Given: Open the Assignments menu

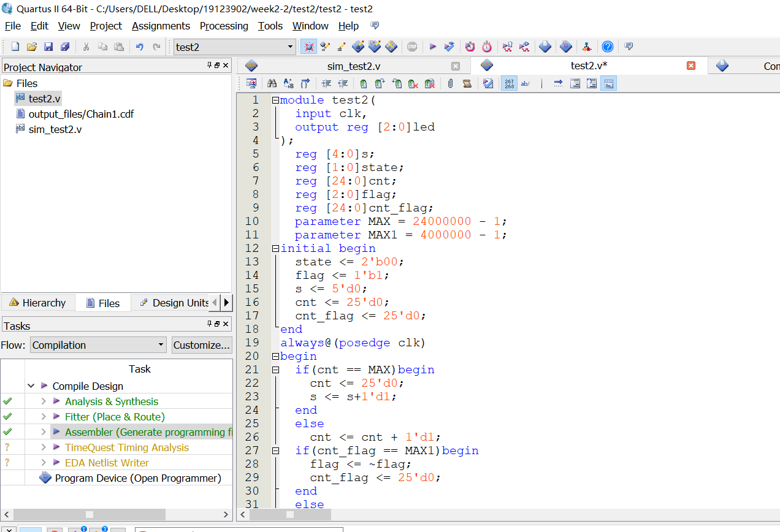Looking at the screenshot, I should click(161, 26).
